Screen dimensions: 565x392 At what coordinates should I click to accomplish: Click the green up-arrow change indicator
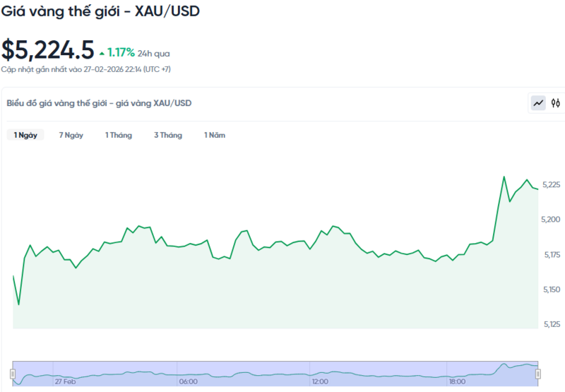coord(102,53)
